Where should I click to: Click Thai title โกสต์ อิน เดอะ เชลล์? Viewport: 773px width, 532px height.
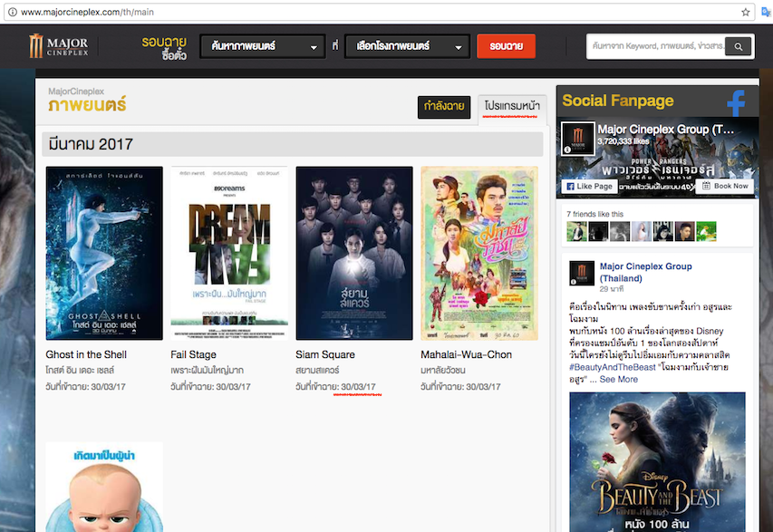point(80,370)
